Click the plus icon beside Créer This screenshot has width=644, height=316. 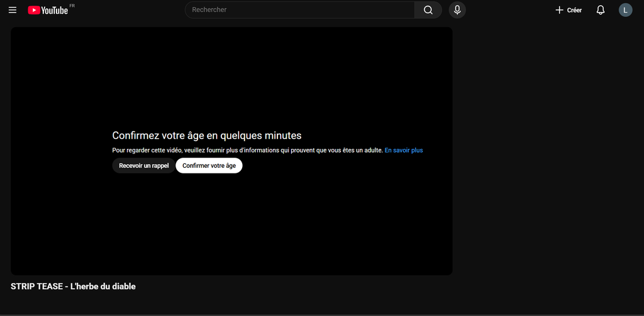pyautogui.click(x=559, y=10)
